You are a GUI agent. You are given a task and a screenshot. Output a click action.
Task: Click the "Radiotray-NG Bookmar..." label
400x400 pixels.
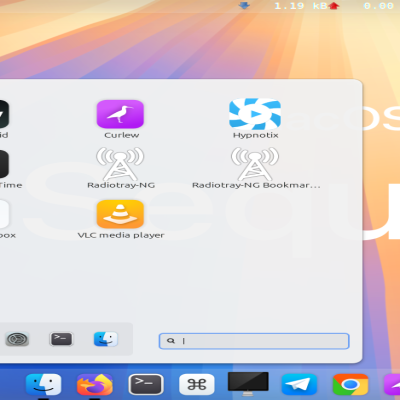[x=256, y=185]
